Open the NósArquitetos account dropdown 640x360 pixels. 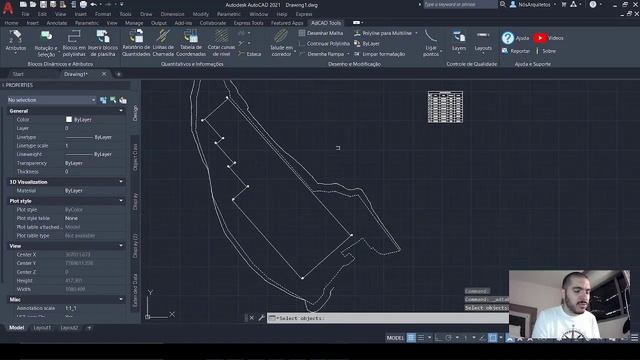click(x=533, y=4)
